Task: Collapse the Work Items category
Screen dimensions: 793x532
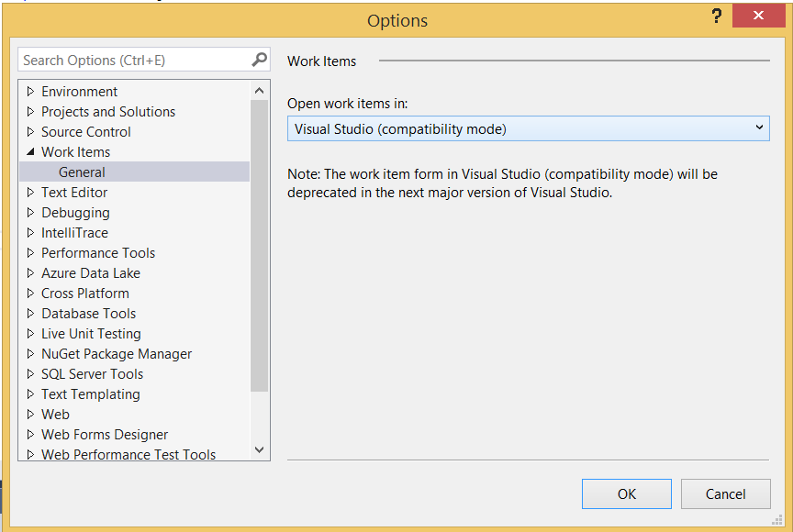Action: [x=29, y=151]
